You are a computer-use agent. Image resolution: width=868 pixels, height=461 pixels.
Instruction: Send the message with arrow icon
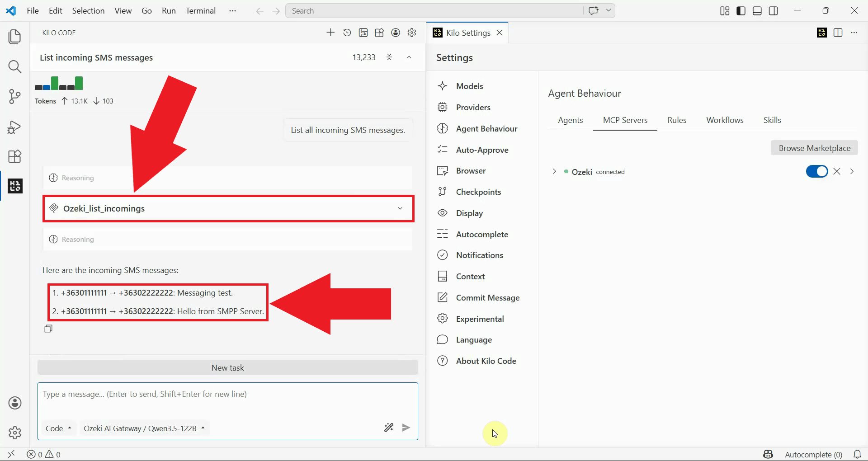(x=406, y=428)
